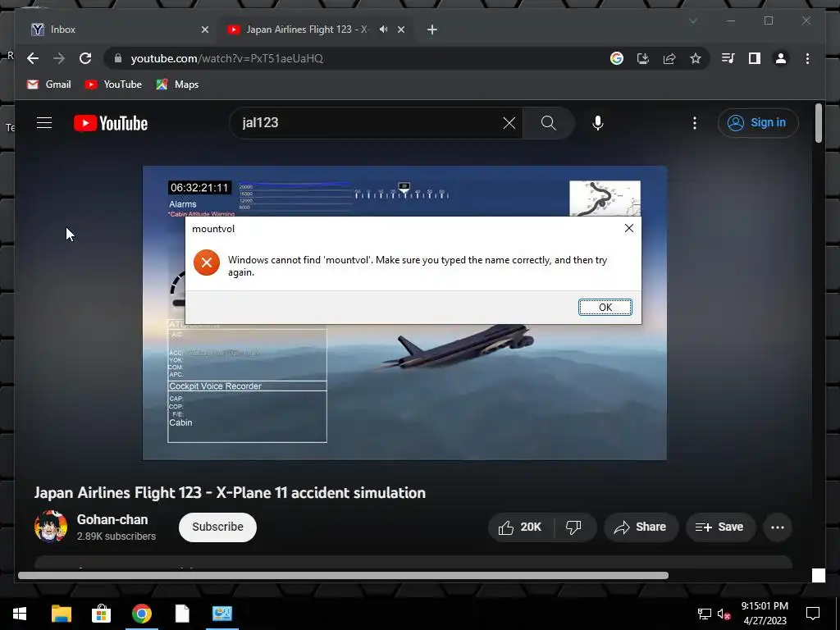The height and width of the screenshot is (630, 840).
Task: Close the Inbox tab
Action: (204, 30)
